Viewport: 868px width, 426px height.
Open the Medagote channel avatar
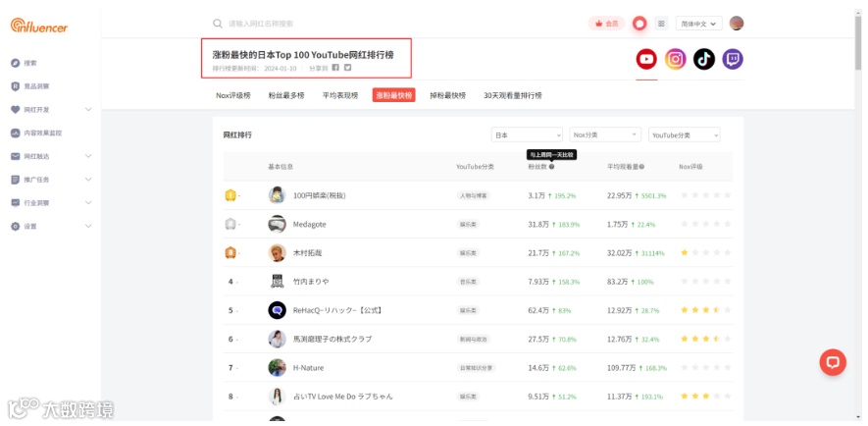277,224
